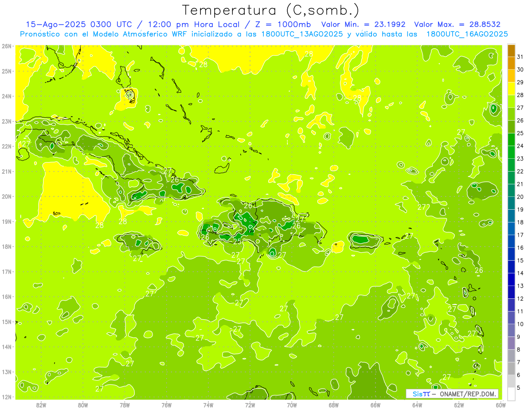The width and height of the screenshot is (532, 411).
Task: Click the "Modelo Atmosferico WRF" text
Action: coord(139,34)
